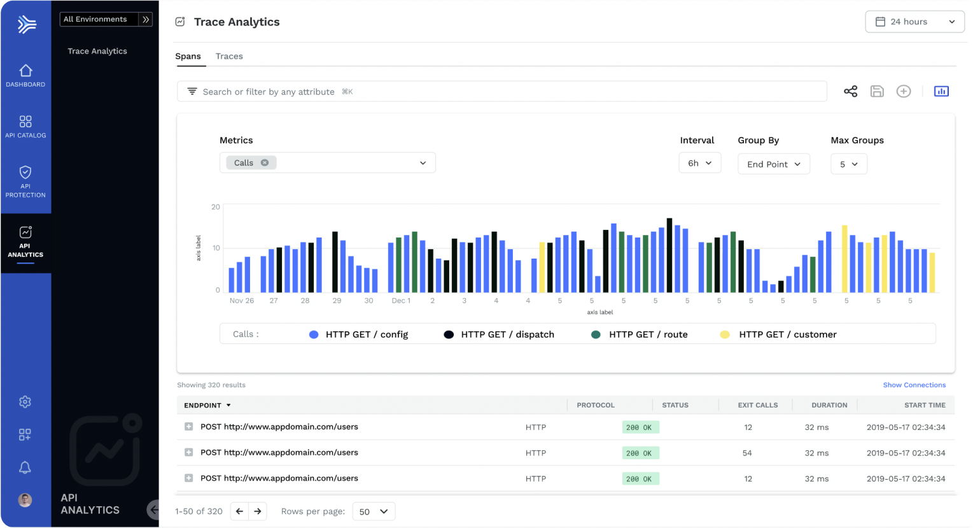
Task: Open the Group By End Point dropdown
Action: pyautogui.click(x=773, y=164)
